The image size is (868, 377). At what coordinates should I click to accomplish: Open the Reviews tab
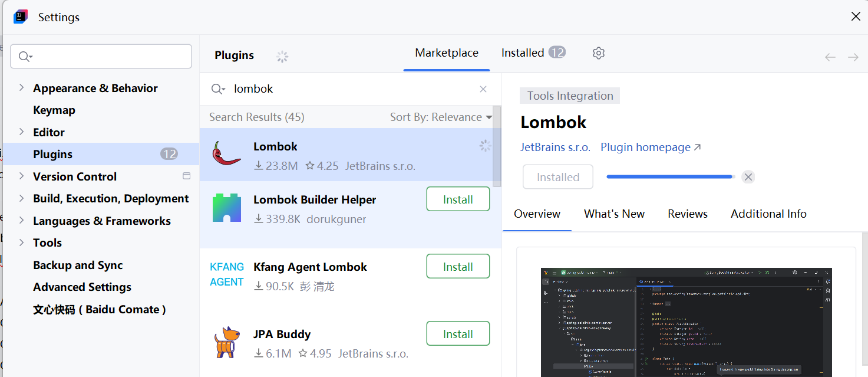coord(688,214)
